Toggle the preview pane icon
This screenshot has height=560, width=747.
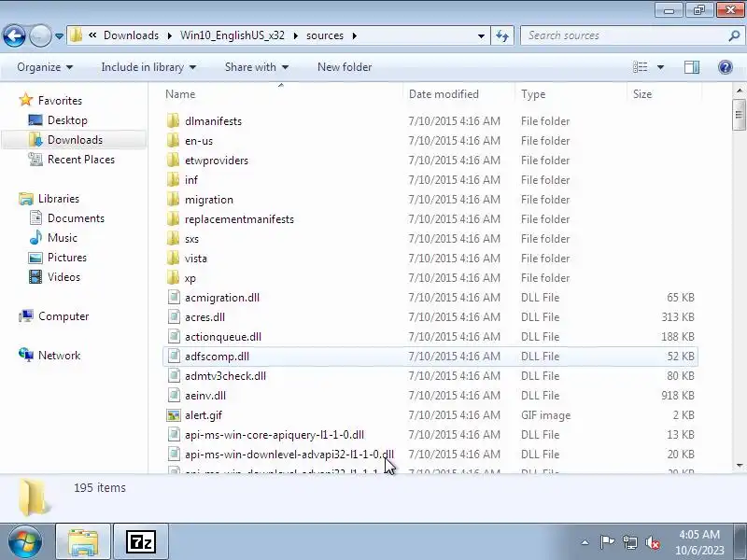(692, 67)
